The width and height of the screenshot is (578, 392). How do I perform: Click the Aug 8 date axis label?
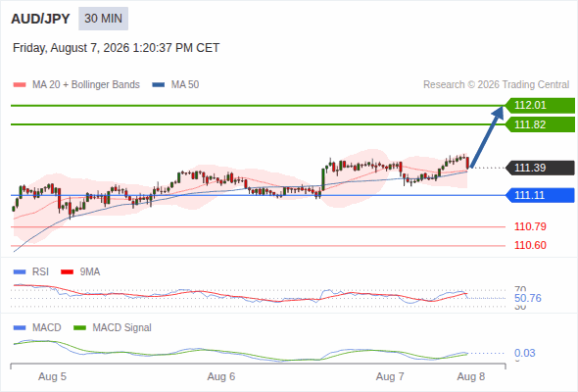(471, 377)
